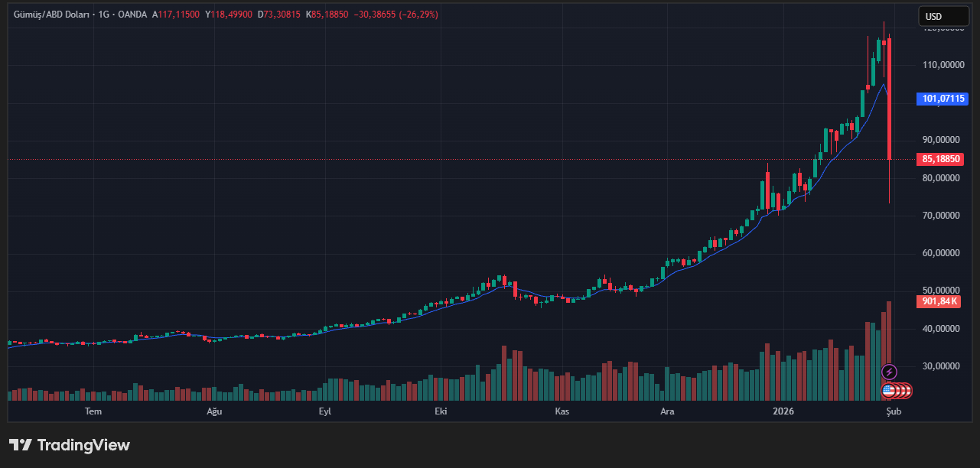980x468 pixels.
Task: Select the red 85,18850 current price label
Action: (940, 159)
